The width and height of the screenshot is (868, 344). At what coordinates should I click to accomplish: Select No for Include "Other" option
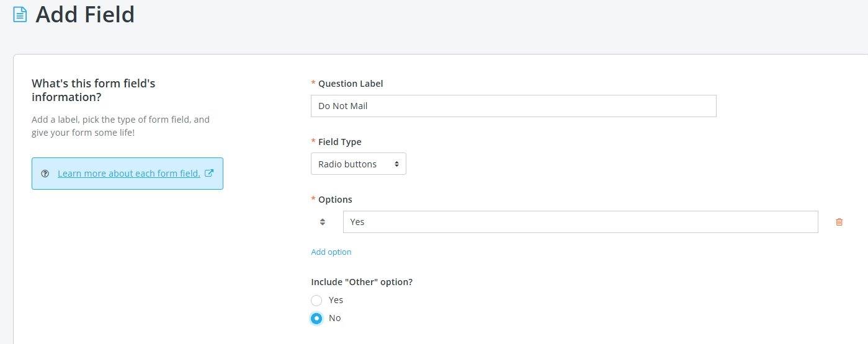316,319
